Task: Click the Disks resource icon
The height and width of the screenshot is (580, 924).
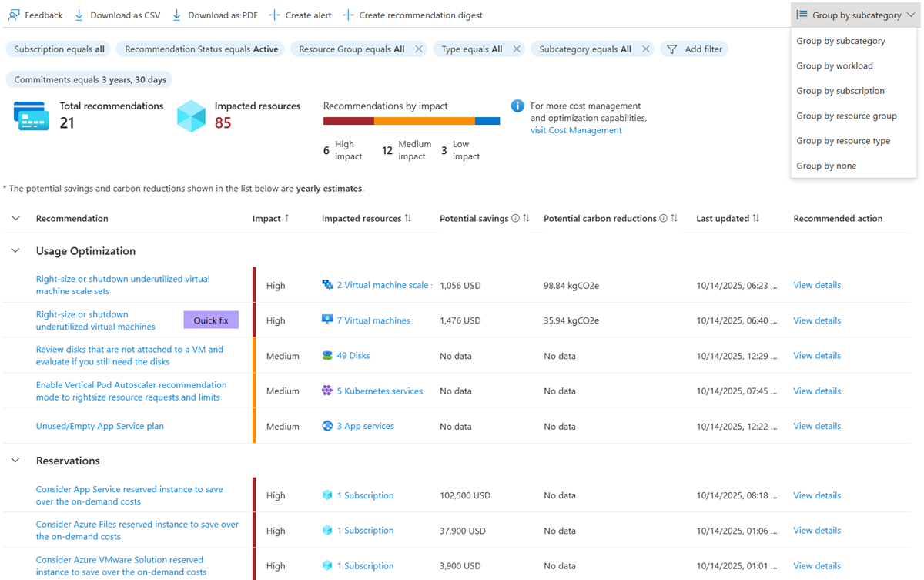Action: tap(328, 355)
